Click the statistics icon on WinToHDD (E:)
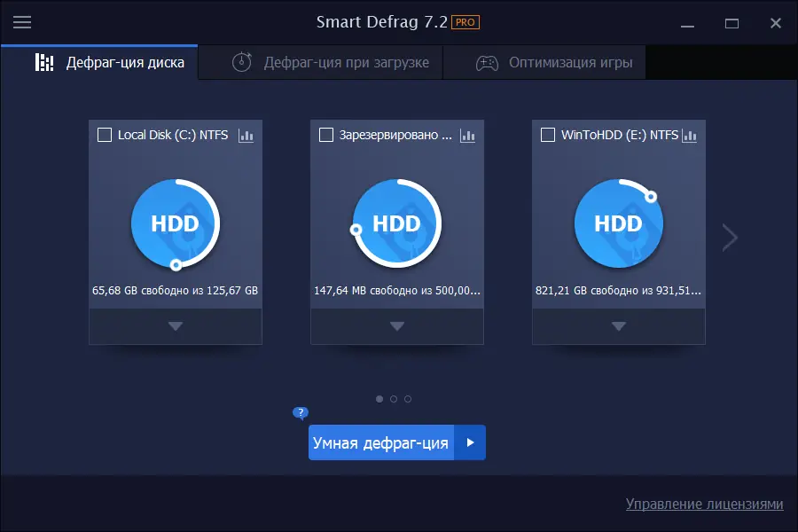 691,135
